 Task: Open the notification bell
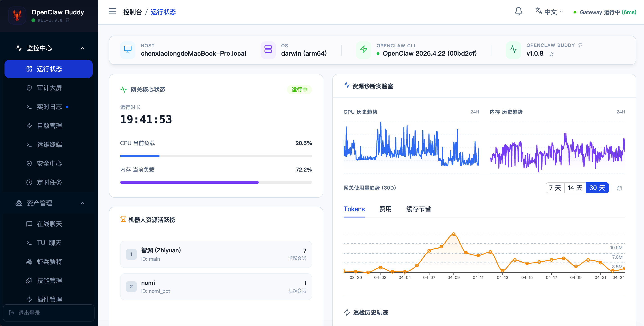pos(518,11)
